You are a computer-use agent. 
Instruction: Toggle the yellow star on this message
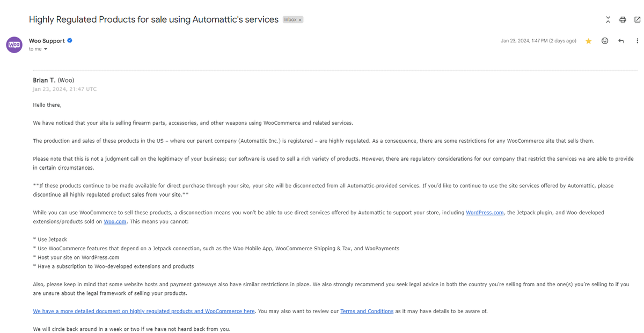point(589,41)
